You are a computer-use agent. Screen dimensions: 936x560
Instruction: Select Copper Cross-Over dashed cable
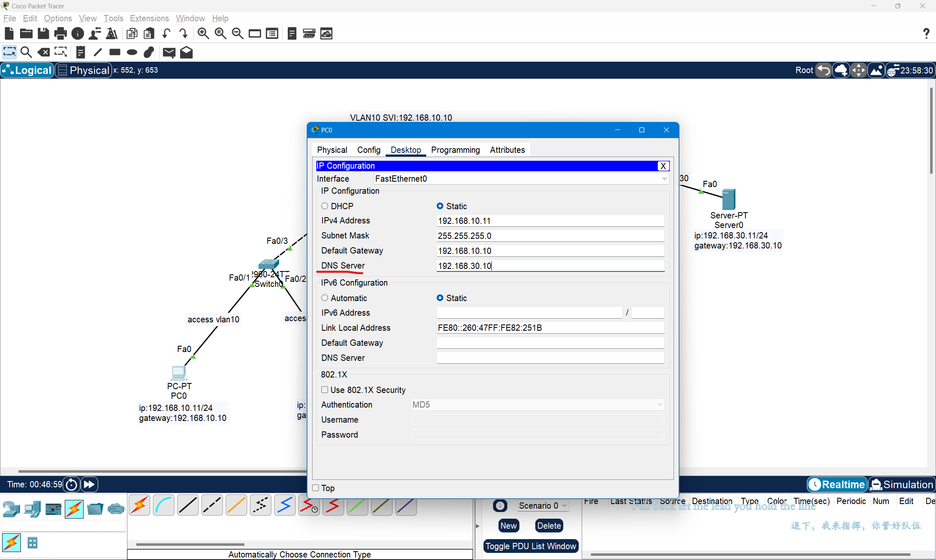point(212,506)
